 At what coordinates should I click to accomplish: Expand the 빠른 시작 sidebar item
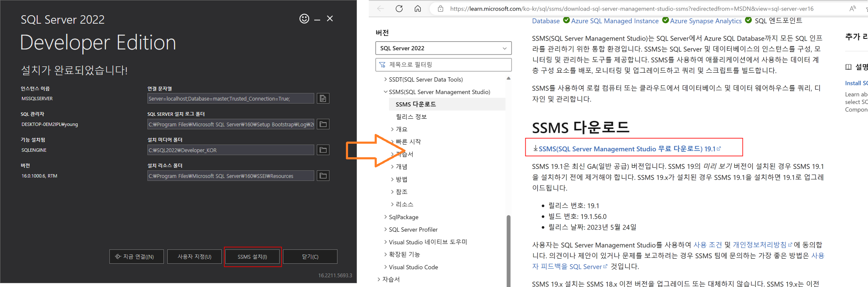tap(408, 142)
